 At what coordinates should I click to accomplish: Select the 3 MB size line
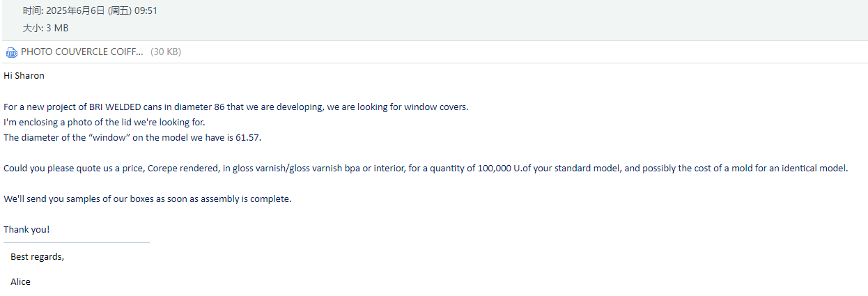point(45,28)
